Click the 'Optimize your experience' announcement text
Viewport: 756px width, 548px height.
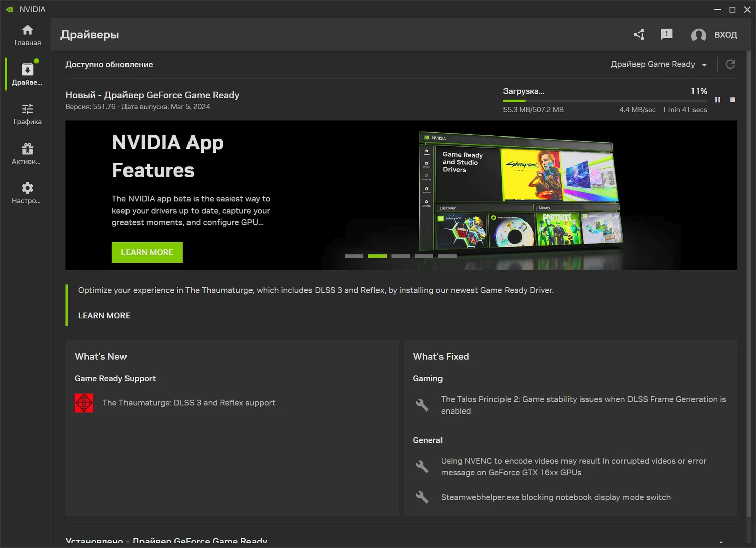[x=316, y=290]
